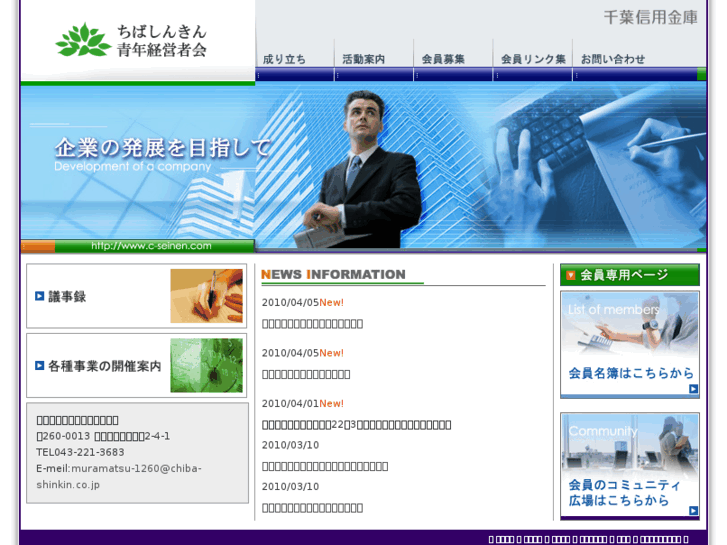Viewport: 727px width, 545px height.
Task: Click the 260-0013 postal address line
Action: coord(103,436)
